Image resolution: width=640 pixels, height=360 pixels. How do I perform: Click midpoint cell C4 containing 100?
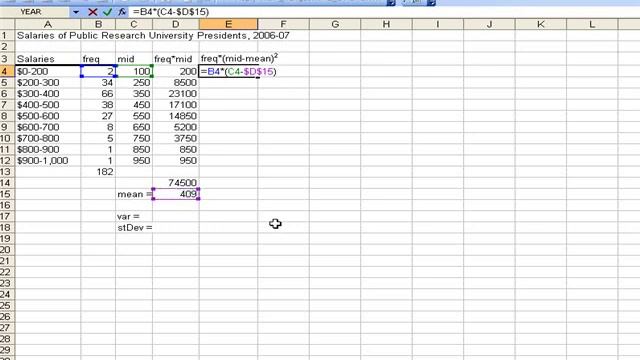point(134,71)
